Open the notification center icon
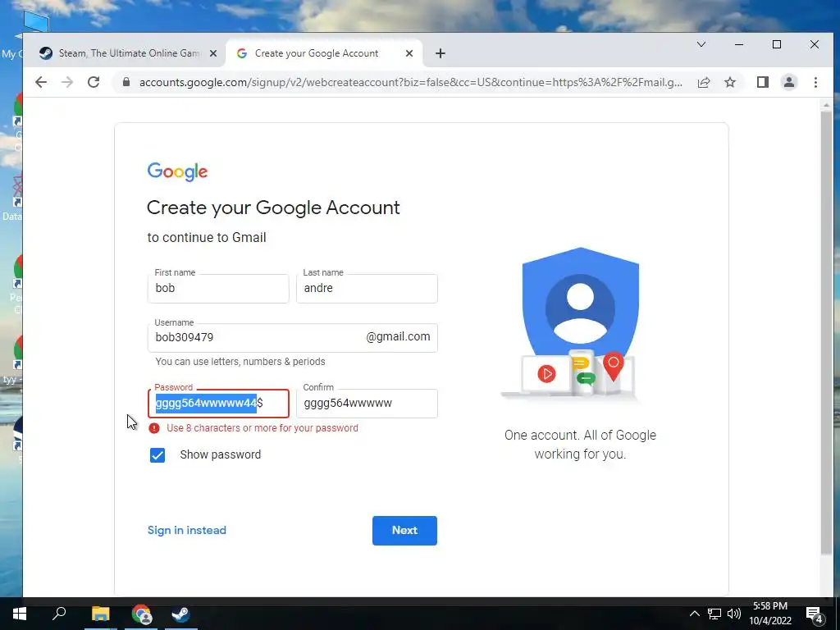The height and width of the screenshot is (630, 840). click(x=814, y=614)
